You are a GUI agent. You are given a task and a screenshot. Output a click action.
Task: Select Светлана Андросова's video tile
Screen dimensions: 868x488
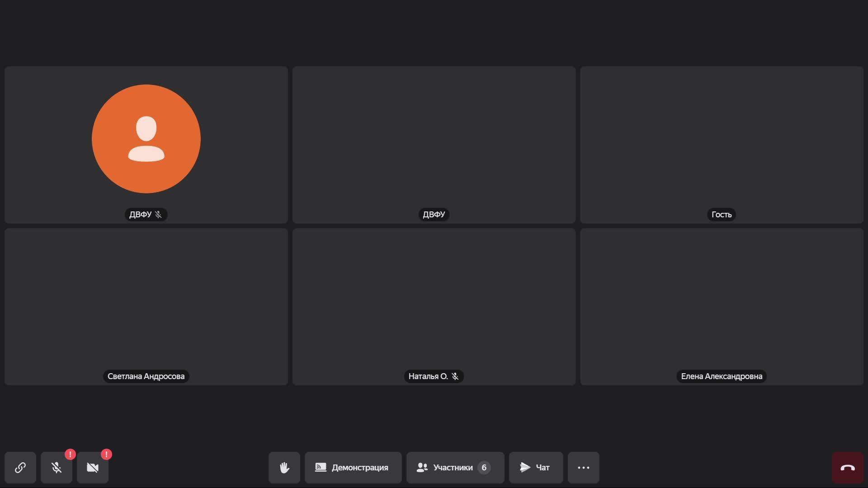tap(146, 306)
